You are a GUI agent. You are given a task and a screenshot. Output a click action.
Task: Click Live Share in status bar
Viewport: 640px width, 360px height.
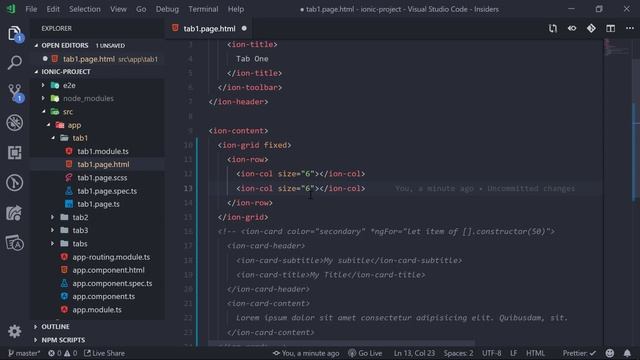coord(104,353)
